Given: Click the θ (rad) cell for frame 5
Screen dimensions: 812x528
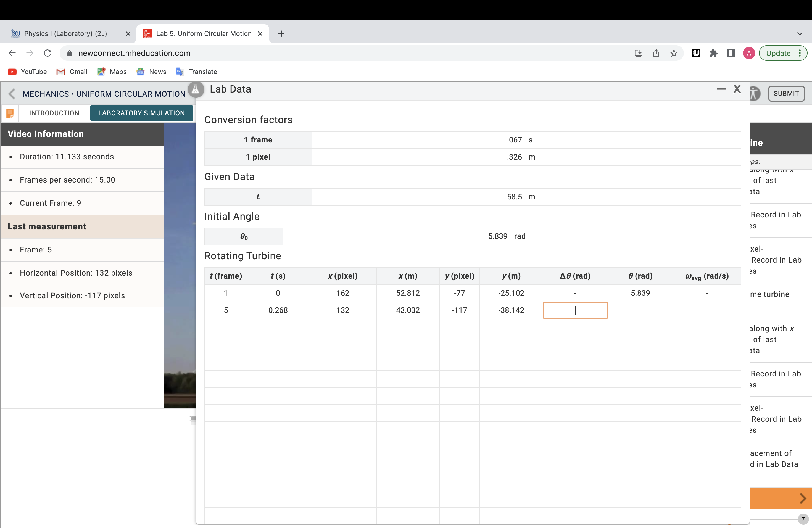Looking at the screenshot, I should (640, 310).
